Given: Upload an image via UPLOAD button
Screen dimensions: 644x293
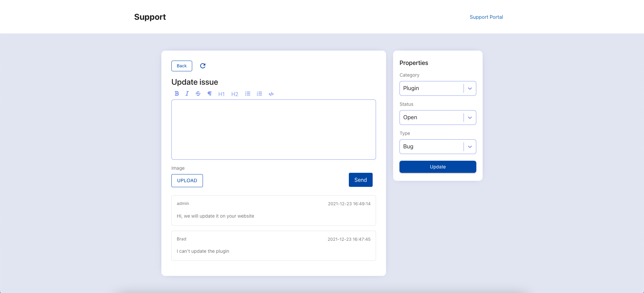Looking at the screenshot, I should pyautogui.click(x=187, y=180).
